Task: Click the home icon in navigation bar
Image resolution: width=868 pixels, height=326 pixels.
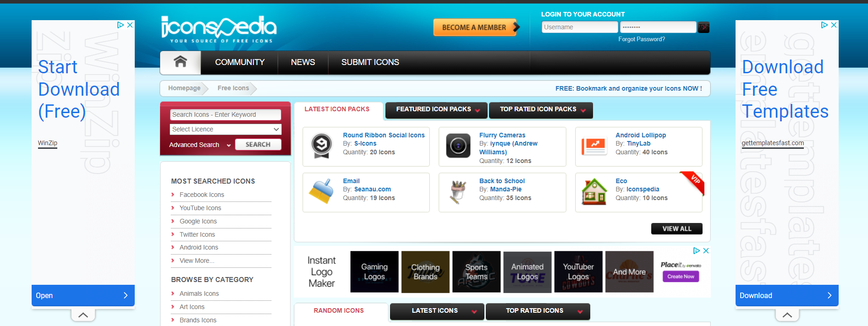Action: pos(181,62)
